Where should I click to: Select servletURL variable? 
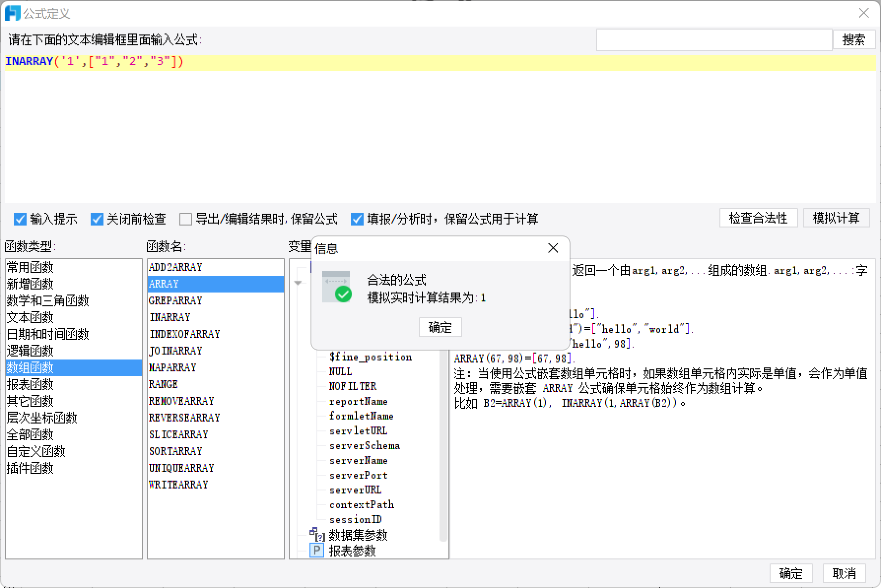[x=359, y=431]
